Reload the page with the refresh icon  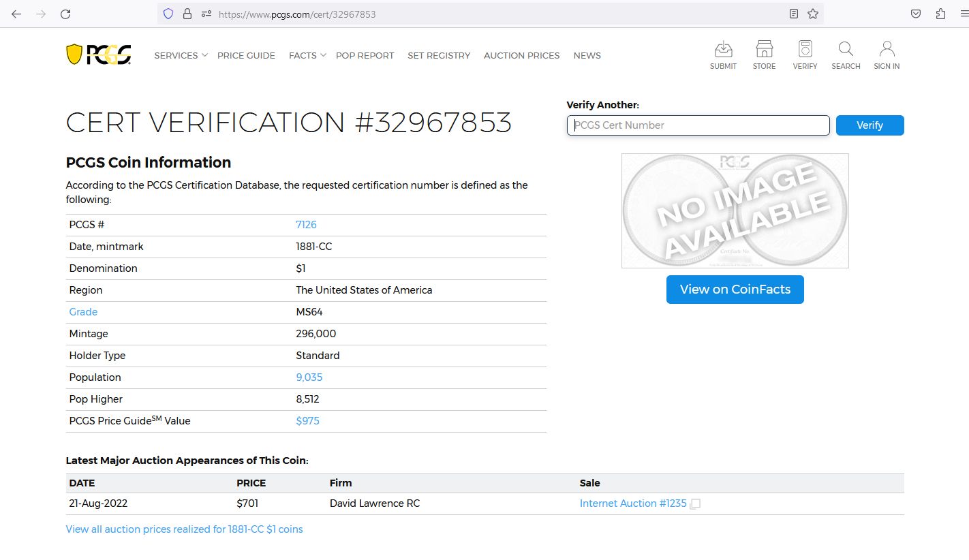point(65,14)
